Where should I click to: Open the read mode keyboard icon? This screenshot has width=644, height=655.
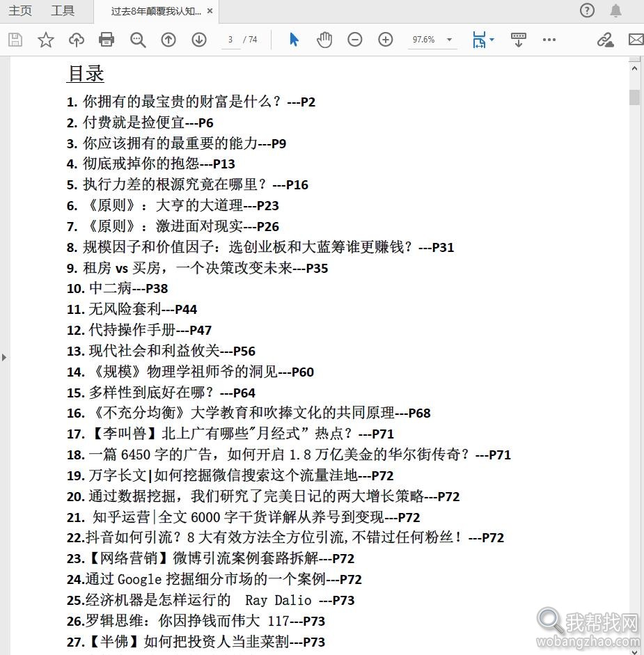click(518, 40)
